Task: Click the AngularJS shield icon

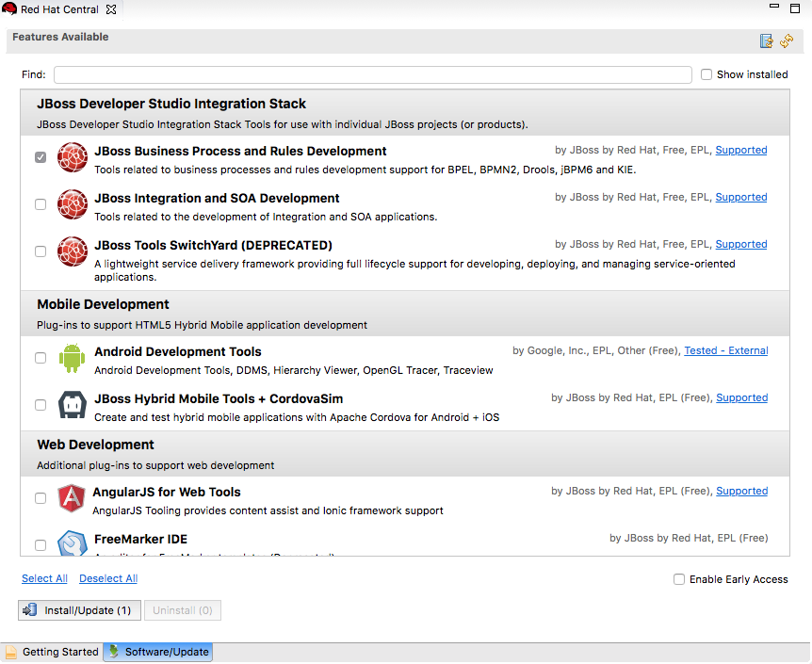Action: coord(72,498)
